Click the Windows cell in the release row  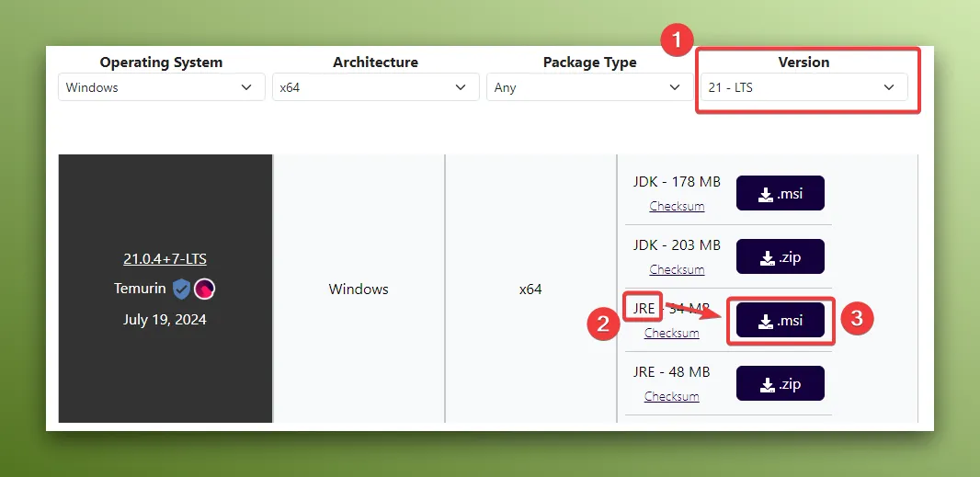(359, 289)
